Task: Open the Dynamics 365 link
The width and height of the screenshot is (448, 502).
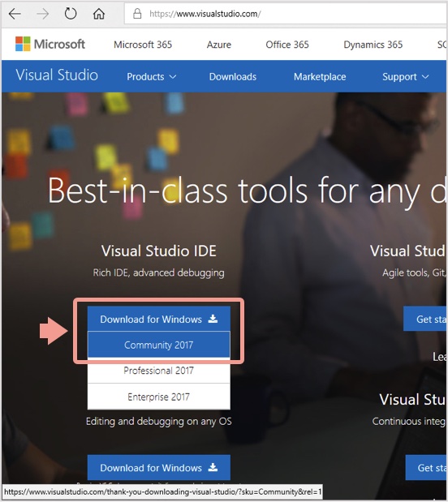Action: coord(373,44)
